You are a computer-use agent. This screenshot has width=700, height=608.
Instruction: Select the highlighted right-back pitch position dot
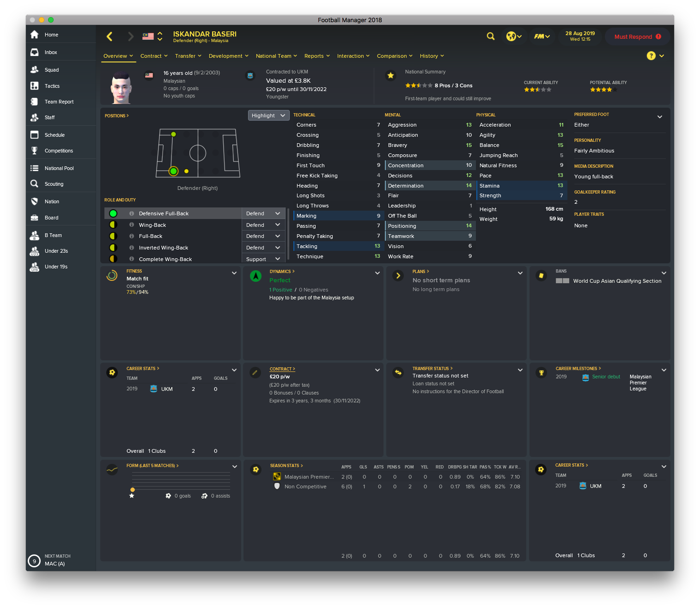(x=174, y=171)
